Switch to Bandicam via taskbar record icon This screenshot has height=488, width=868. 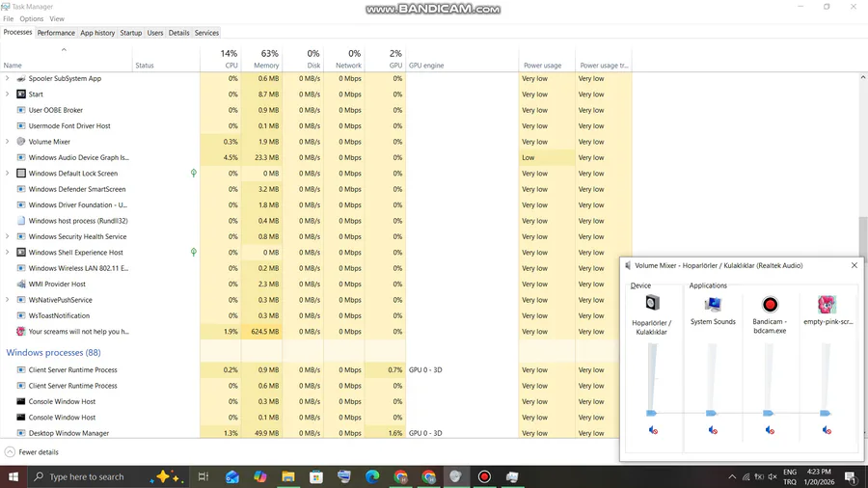(484, 477)
